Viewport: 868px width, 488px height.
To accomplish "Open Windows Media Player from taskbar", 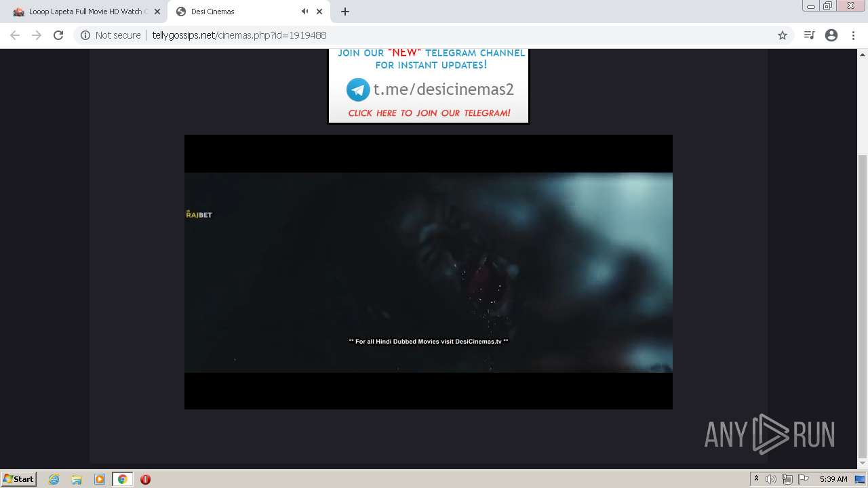I will (x=100, y=479).
